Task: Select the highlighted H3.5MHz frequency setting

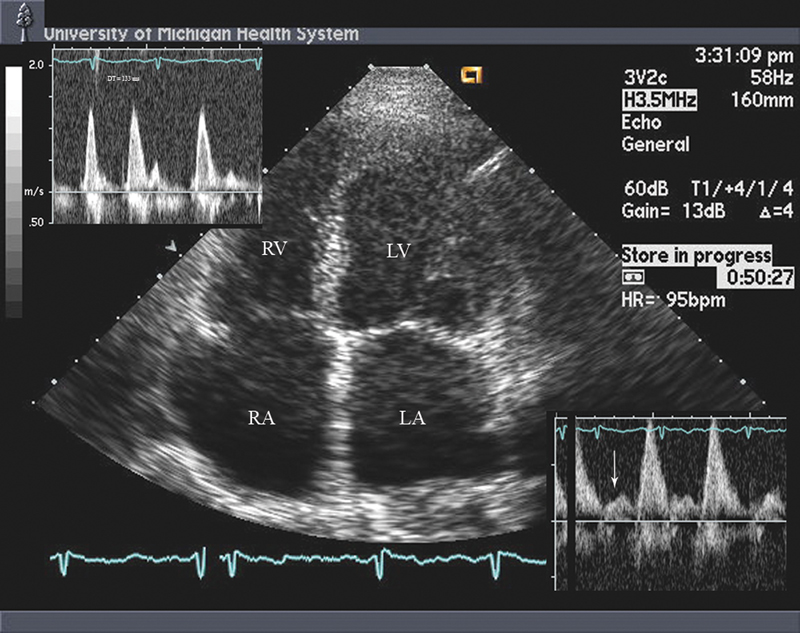Action: pos(660,100)
